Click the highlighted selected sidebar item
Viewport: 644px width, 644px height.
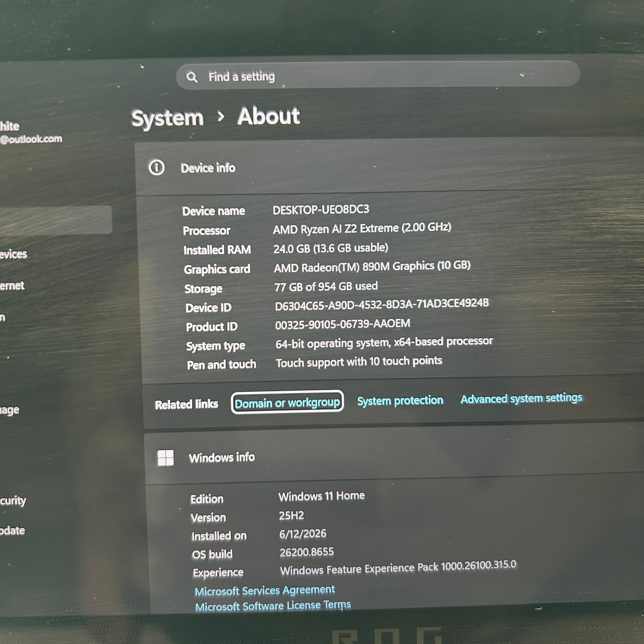pyautogui.click(x=56, y=220)
